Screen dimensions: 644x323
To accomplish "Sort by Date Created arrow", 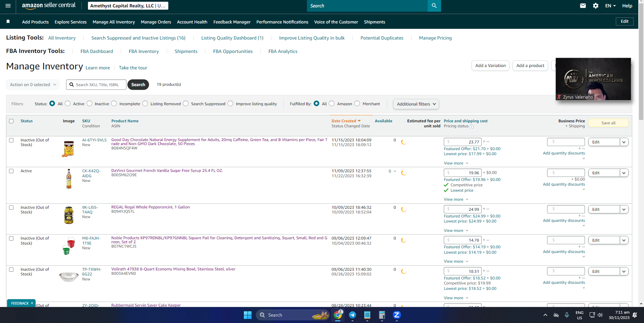I will coord(359,121).
